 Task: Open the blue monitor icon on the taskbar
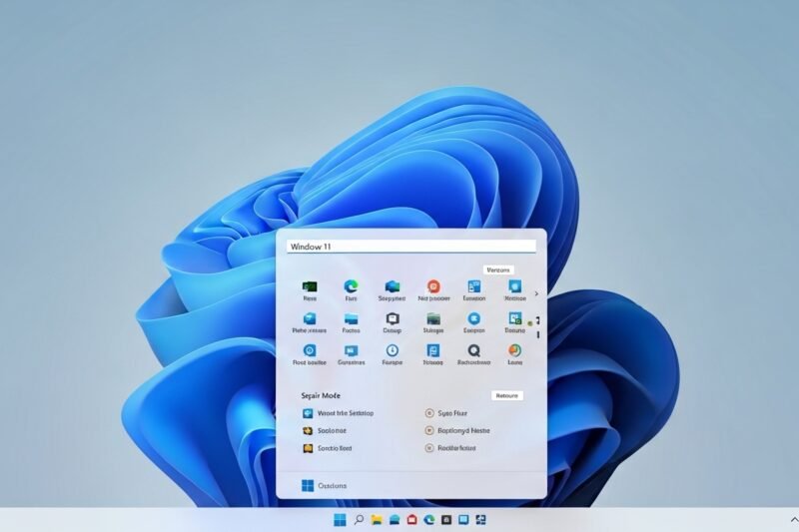pyautogui.click(x=463, y=520)
